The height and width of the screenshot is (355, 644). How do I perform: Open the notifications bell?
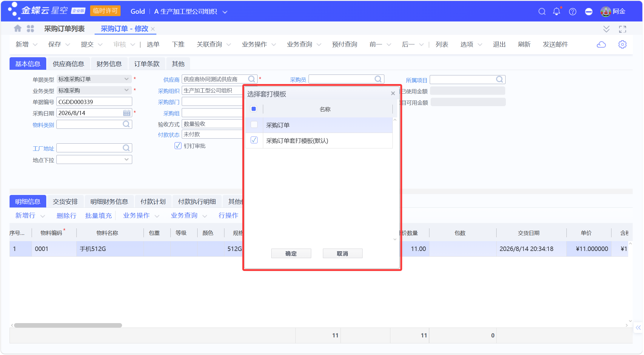click(x=557, y=12)
